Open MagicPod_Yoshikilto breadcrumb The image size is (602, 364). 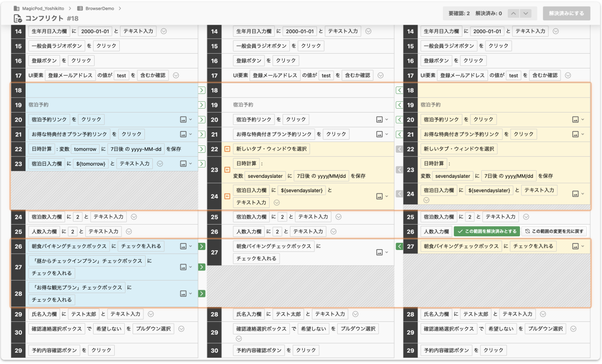click(x=43, y=8)
